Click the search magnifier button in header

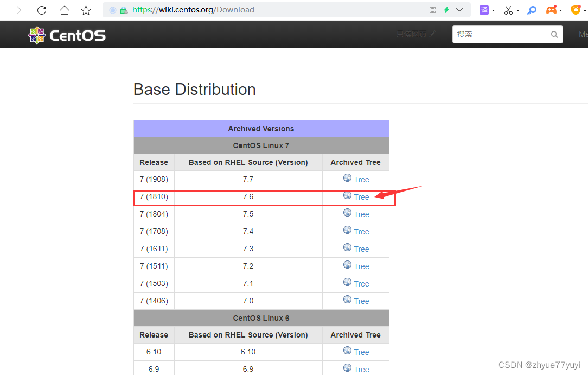click(x=554, y=35)
